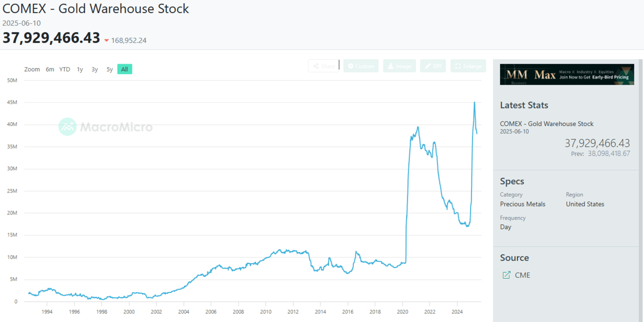Click the 2020 x-axis label

[x=403, y=312]
